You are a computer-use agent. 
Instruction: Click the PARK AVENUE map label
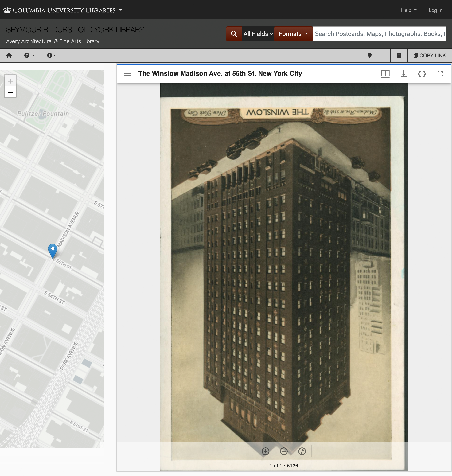(69, 356)
